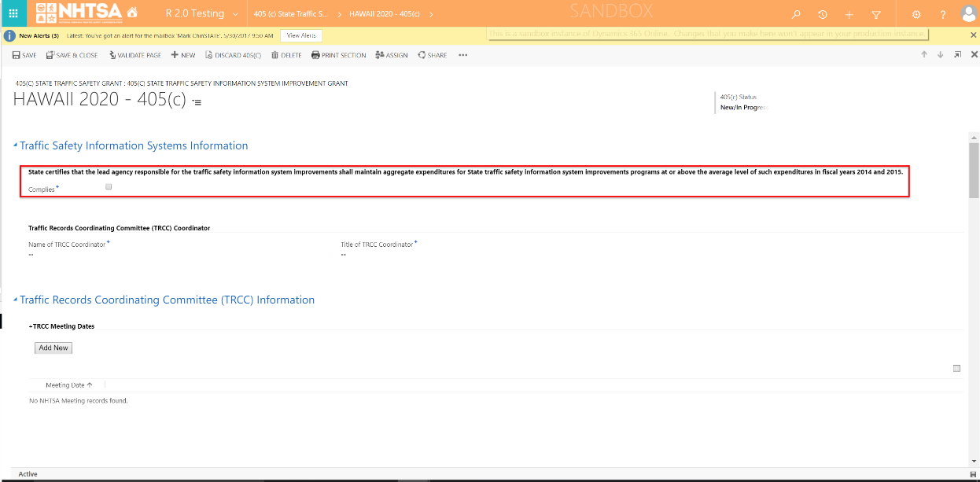Toggle the TRCC meeting grid select-all checkbox
Viewport: 980px width, 482px height.
pyautogui.click(x=956, y=368)
